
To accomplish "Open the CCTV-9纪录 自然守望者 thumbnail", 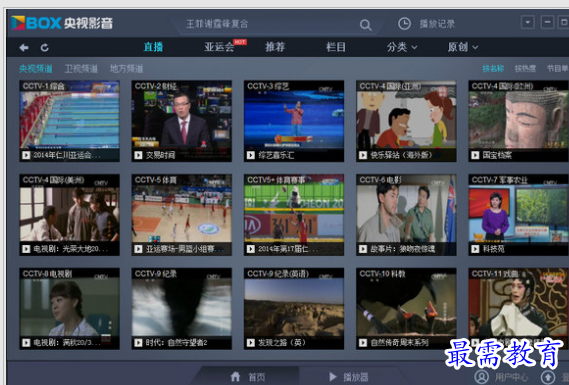I will (181, 308).
